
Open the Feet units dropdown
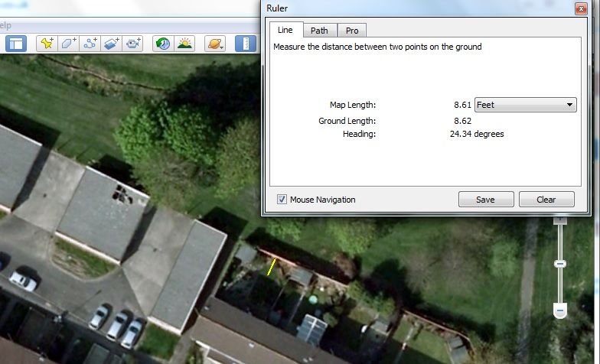[x=525, y=105]
